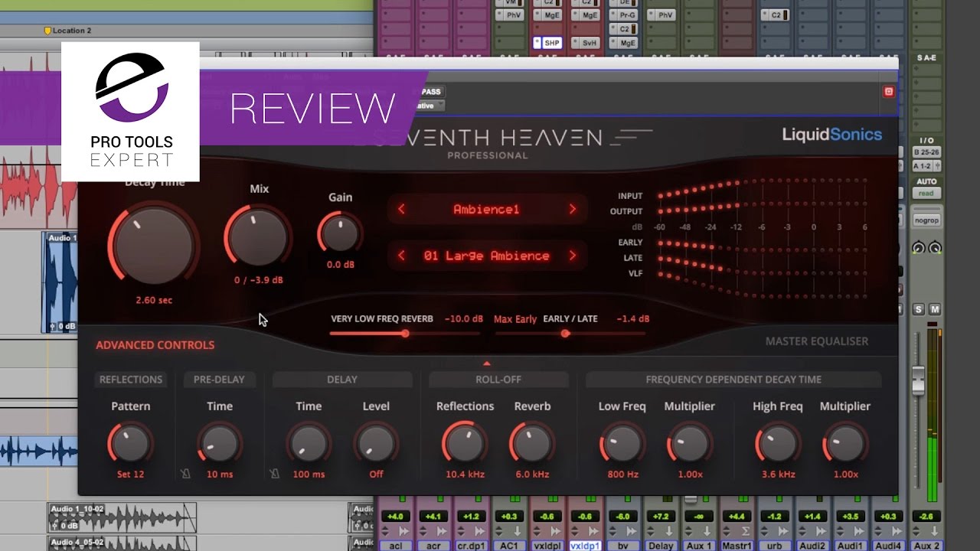This screenshot has width=980, height=551.
Task: Click the Set 12 pattern value
Action: click(x=130, y=474)
